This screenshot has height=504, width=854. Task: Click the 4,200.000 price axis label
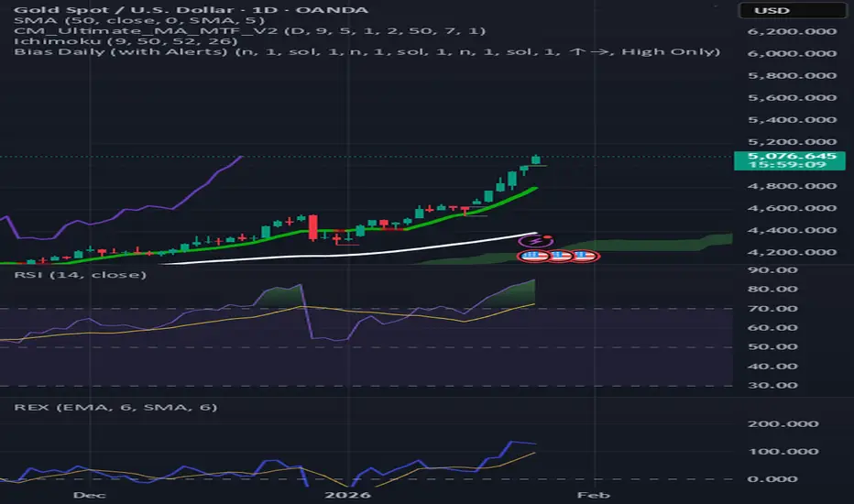pos(792,252)
